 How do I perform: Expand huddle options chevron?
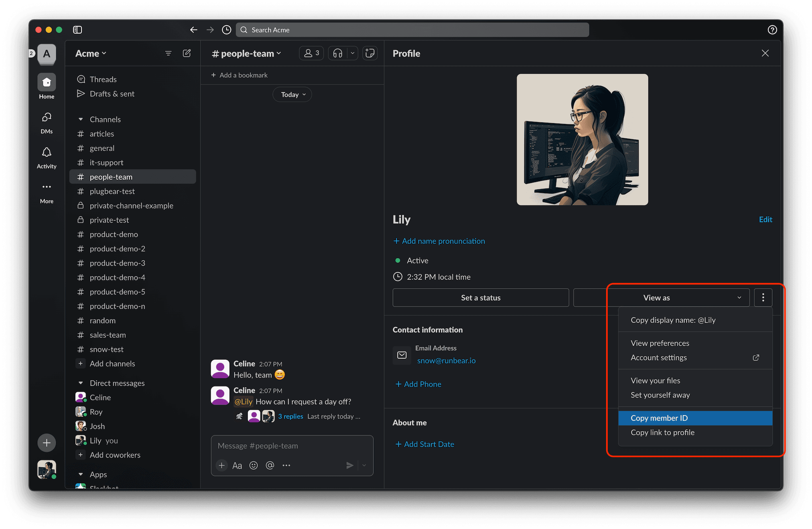pyautogui.click(x=353, y=53)
